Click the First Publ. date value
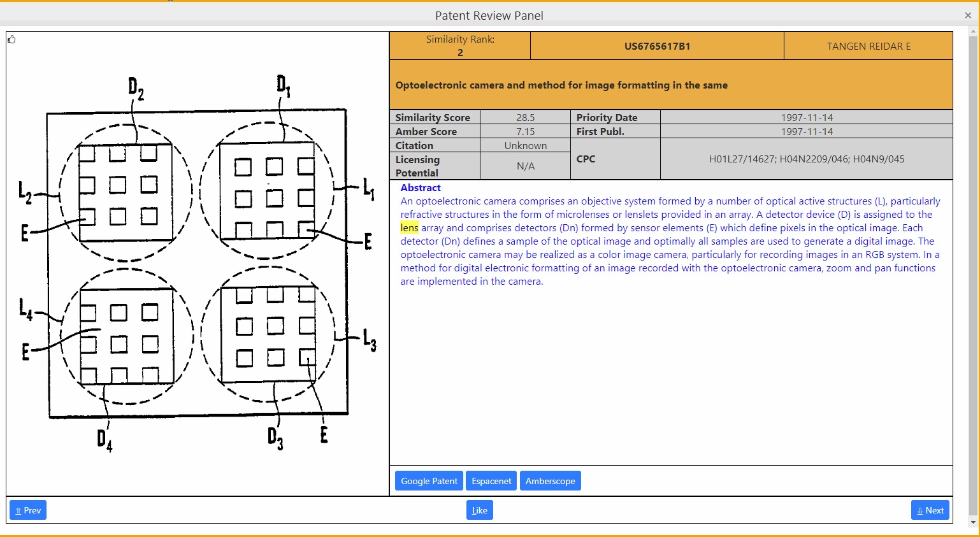This screenshot has width=980, height=537. [807, 131]
